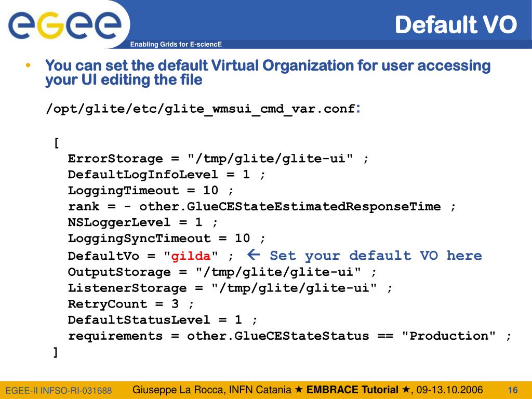532x399 pixels.
Task: Click the OutputStorage line
Action: [x=222, y=272]
